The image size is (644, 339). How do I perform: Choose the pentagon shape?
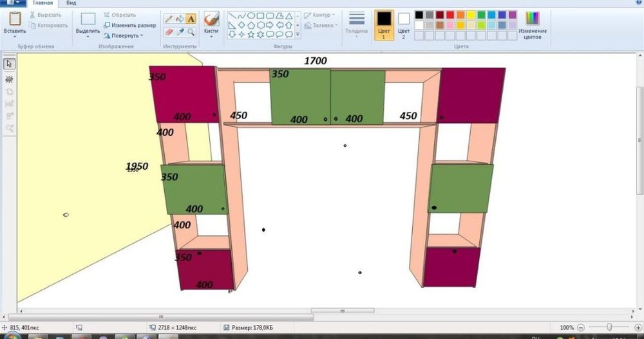click(x=251, y=26)
